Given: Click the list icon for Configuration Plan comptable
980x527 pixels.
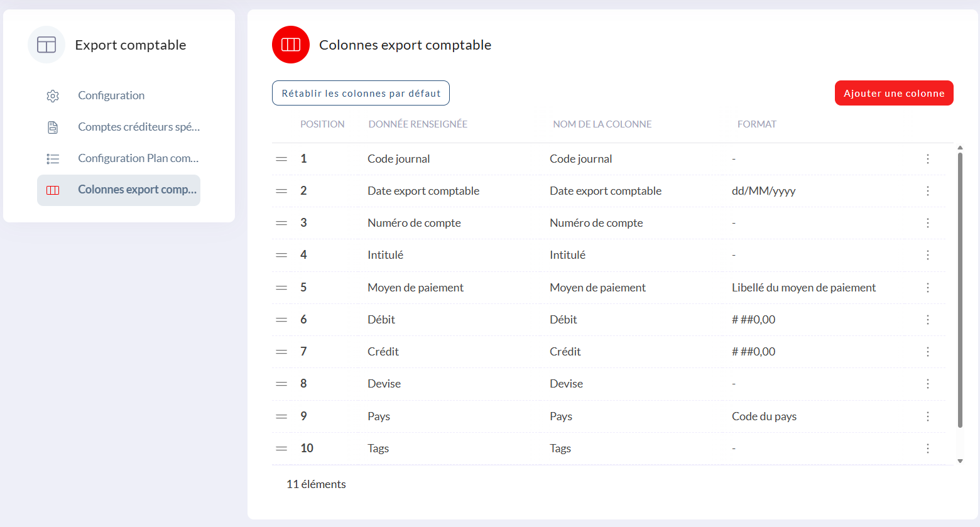Looking at the screenshot, I should [x=53, y=159].
